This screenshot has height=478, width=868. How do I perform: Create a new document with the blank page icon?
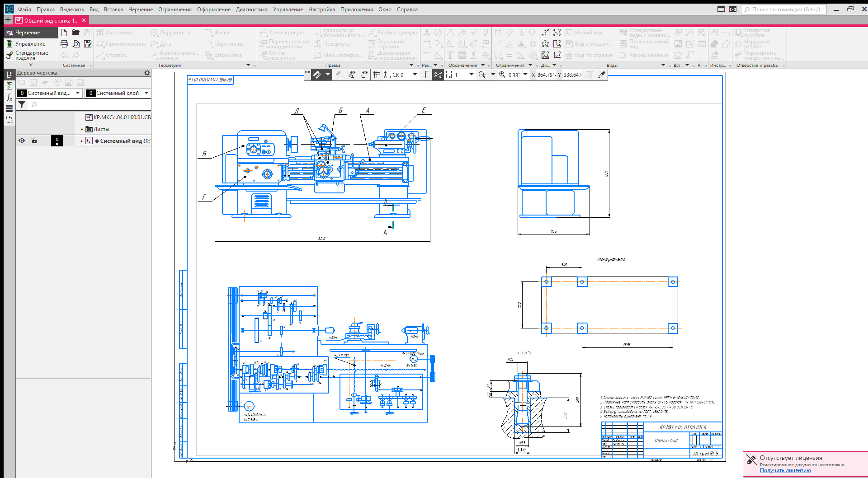[x=64, y=33]
